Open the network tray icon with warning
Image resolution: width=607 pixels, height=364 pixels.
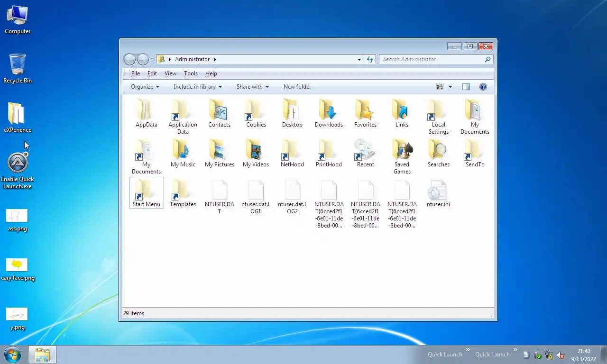549,355
